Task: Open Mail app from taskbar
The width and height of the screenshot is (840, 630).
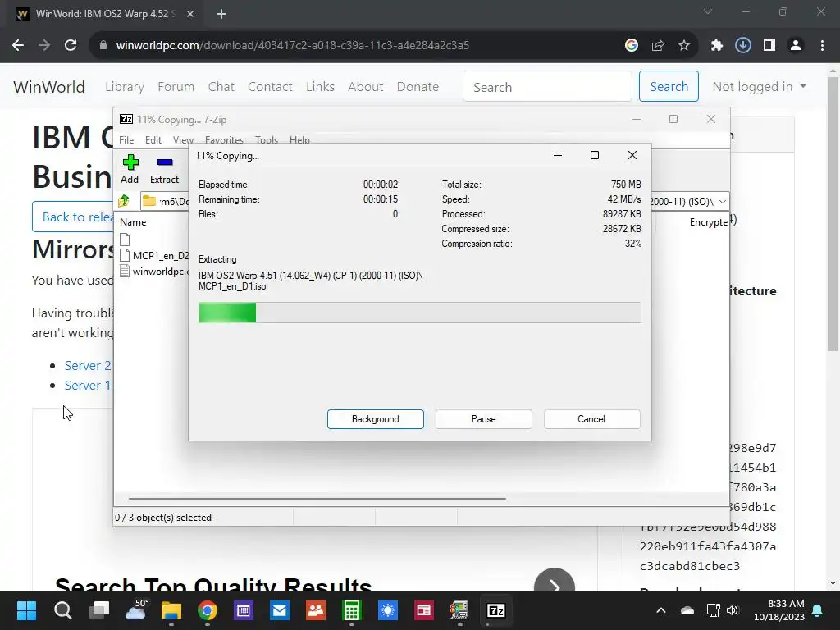Action: click(280, 610)
